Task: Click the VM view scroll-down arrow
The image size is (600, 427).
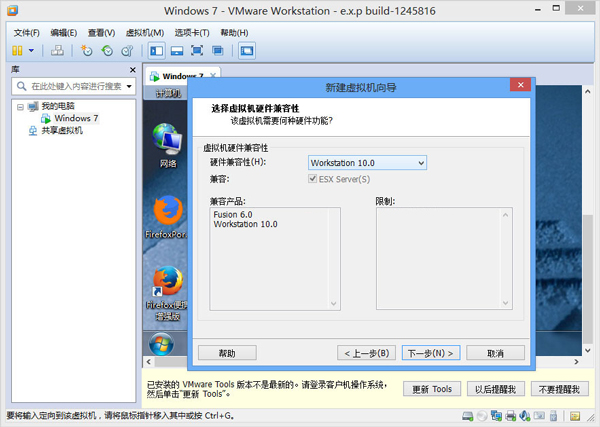Action: tap(587, 350)
